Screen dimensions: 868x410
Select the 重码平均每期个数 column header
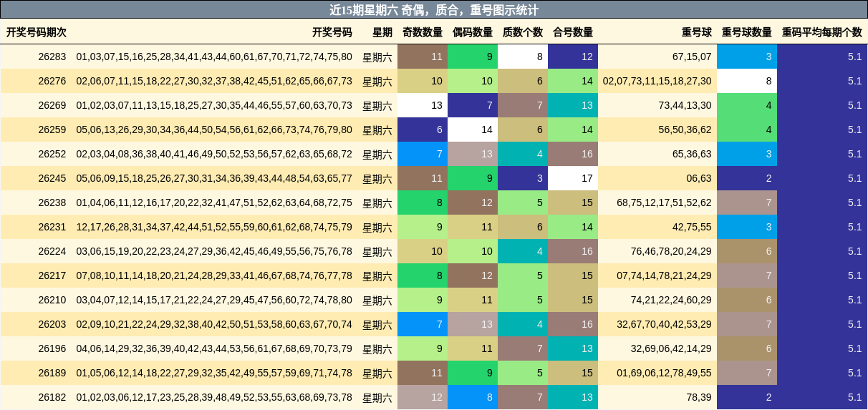[x=822, y=32]
